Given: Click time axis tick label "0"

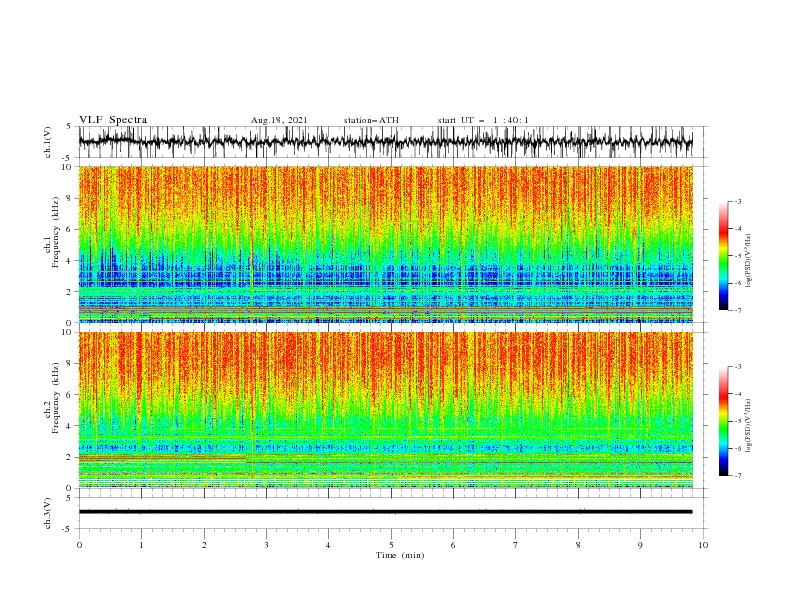Looking at the screenshot, I should (x=79, y=545).
